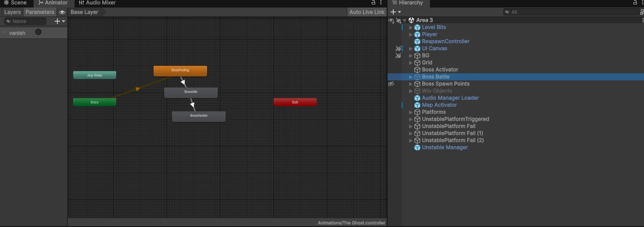
Task: Select the BossFading state node
Action: (x=180, y=71)
